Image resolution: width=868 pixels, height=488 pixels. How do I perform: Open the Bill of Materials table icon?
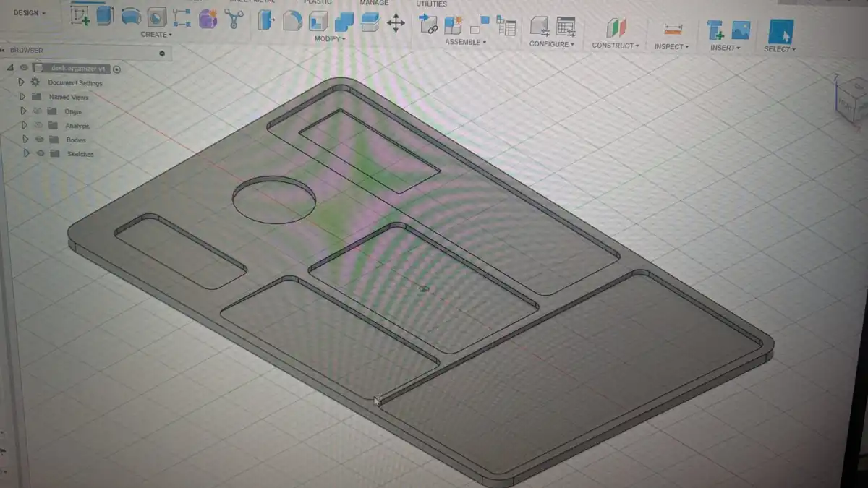pos(506,27)
